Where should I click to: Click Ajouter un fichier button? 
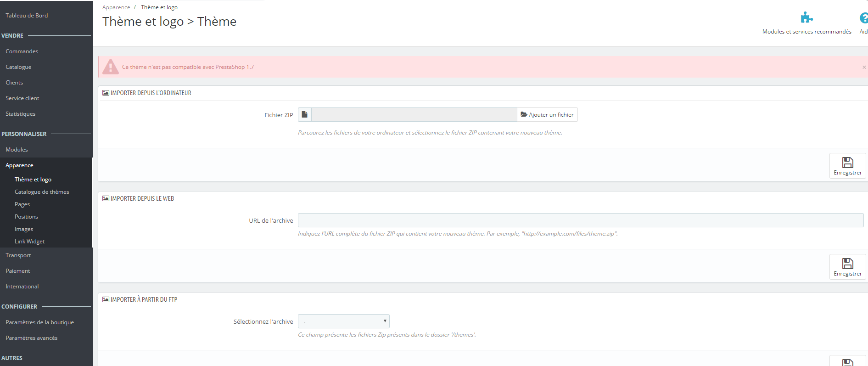coord(547,115)
